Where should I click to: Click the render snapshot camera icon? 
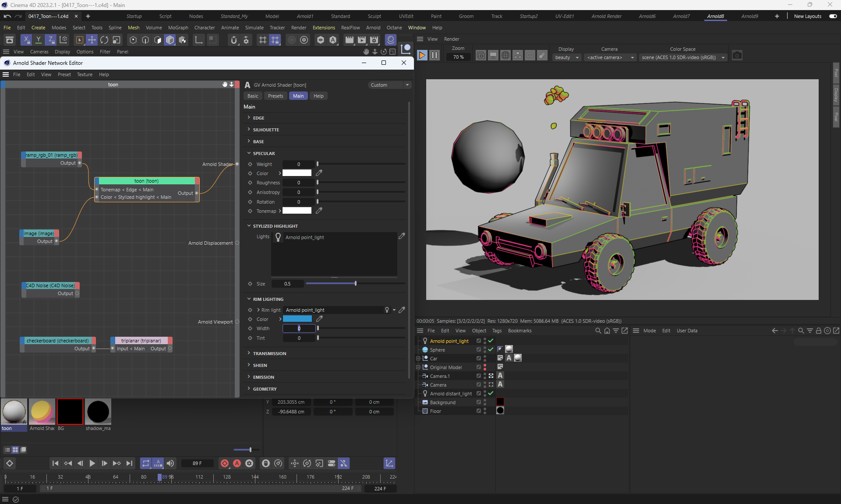tap(737, 56)
